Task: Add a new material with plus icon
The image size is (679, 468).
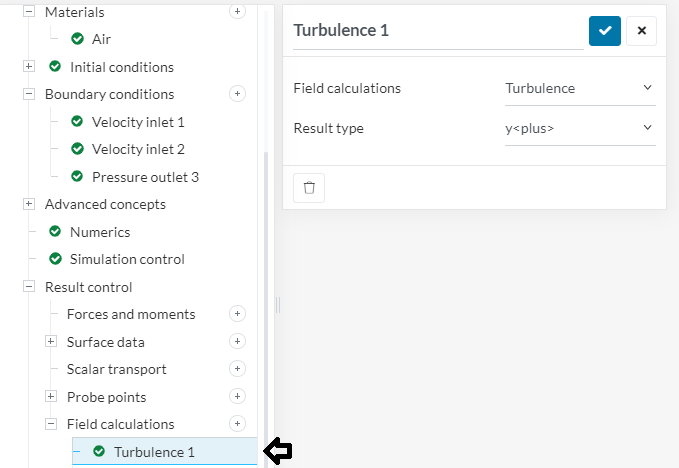Action: [237, 12]
